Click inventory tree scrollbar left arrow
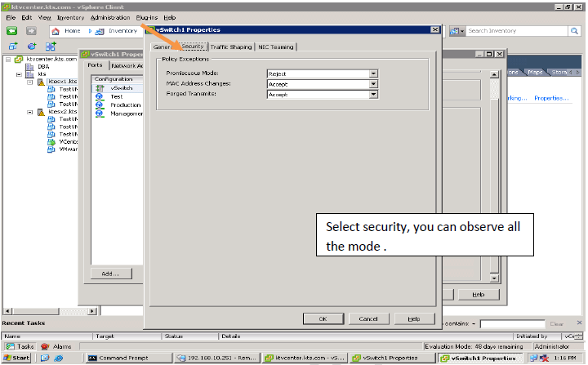Viewport: 588px width, 365px height. pos(7,311)
